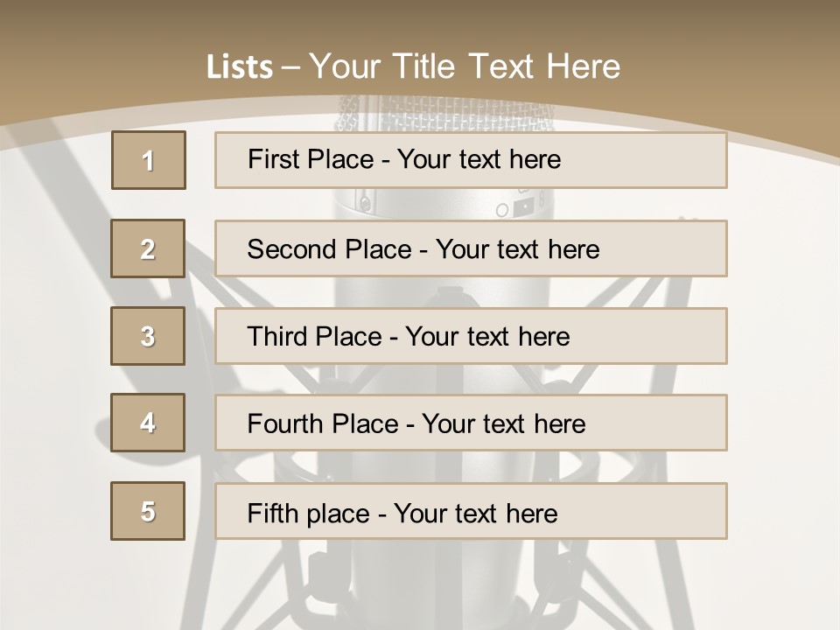Click 'Your text here' in Second Place bar
840x630 pixels.
coord(517,249)
